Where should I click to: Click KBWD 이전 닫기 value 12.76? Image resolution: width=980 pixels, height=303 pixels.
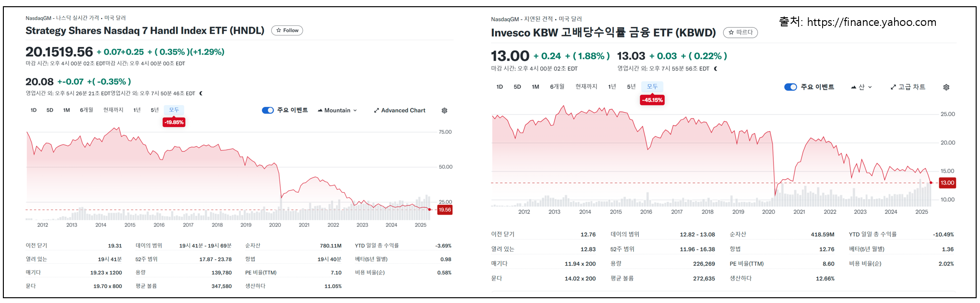click(588, 234)
